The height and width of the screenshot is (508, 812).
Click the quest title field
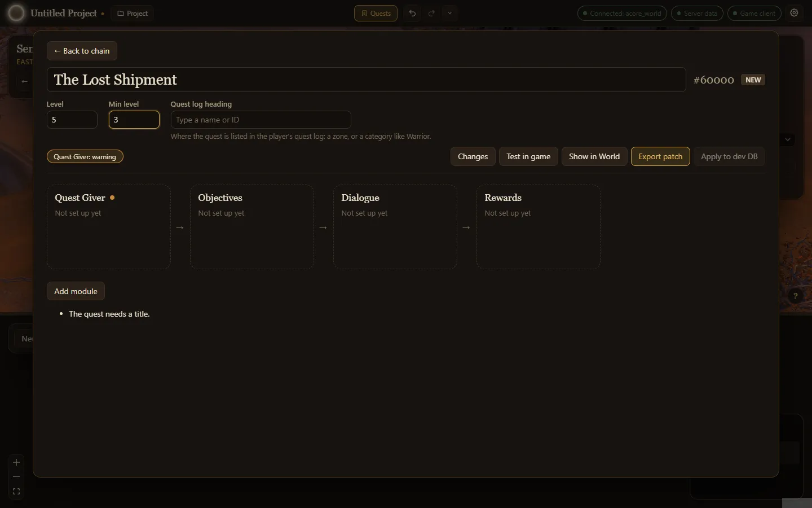[367, 80]
